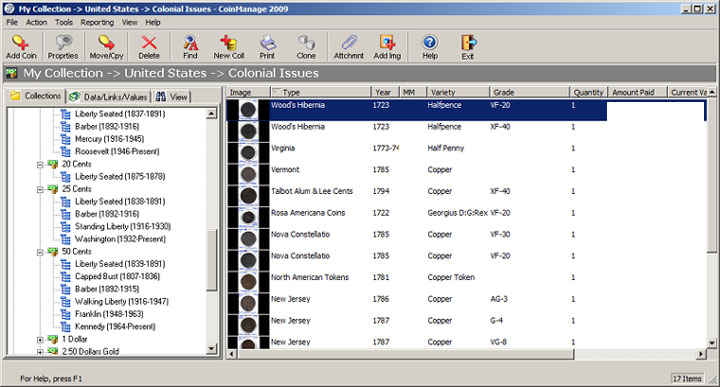
Task: Click the Attchmnt paperclip icon
Action: point(349,47)
